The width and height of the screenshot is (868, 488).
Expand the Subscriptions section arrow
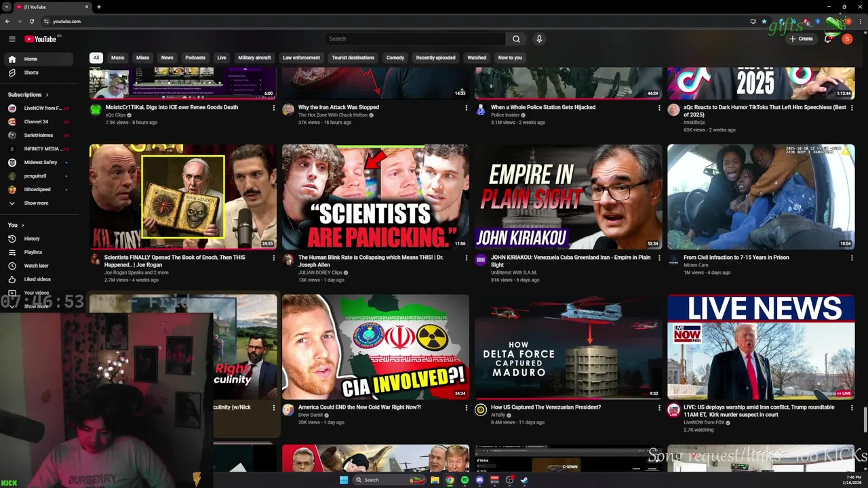[x=47, y=95]
